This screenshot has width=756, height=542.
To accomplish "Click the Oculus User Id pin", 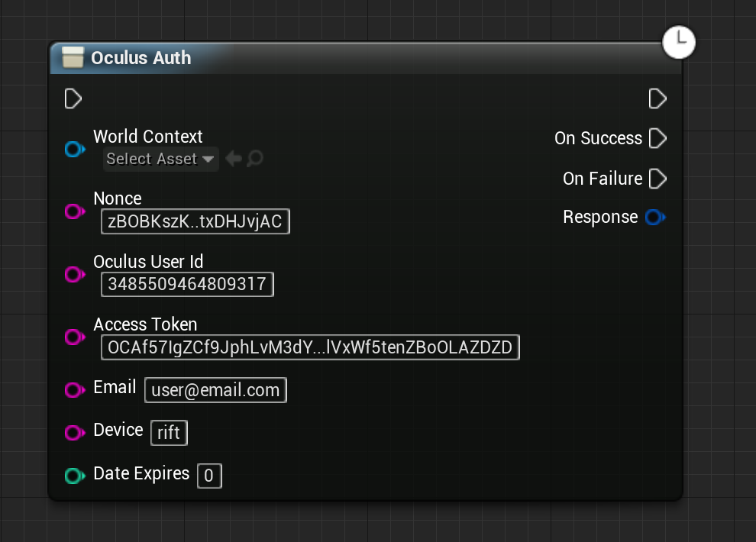I will (x=74, y=275).
